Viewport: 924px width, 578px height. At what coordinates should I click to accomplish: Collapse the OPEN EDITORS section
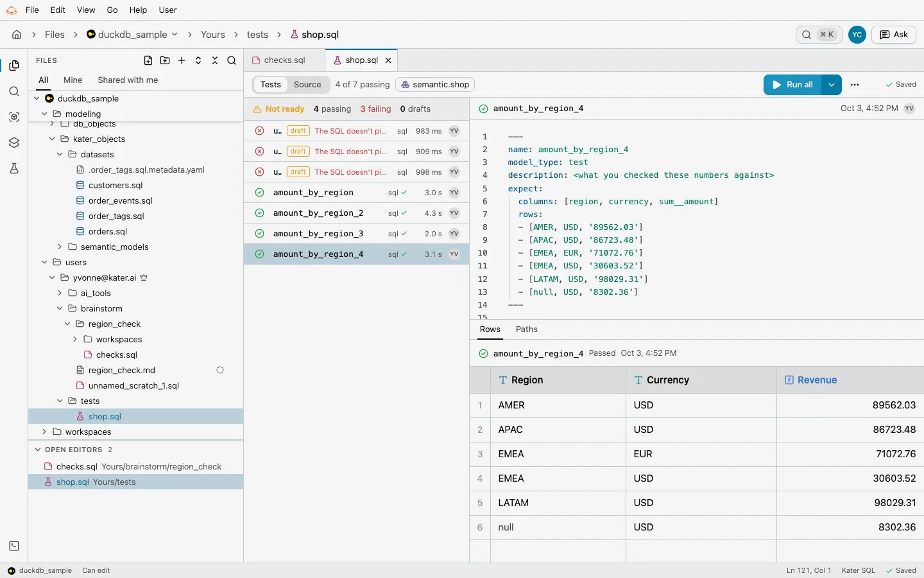click(38, 450)
